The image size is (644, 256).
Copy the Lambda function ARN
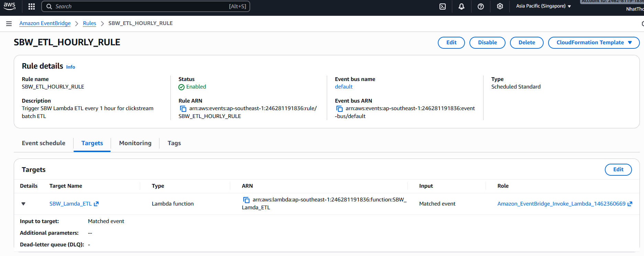246,200
